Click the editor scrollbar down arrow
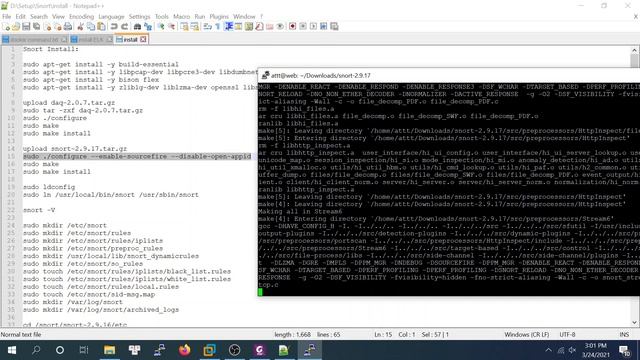640x360 pixels. point(634,323)
